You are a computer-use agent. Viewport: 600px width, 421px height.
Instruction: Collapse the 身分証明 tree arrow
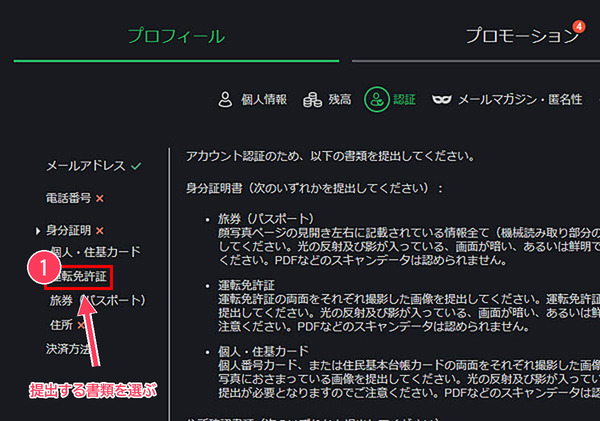pos(38,231)
